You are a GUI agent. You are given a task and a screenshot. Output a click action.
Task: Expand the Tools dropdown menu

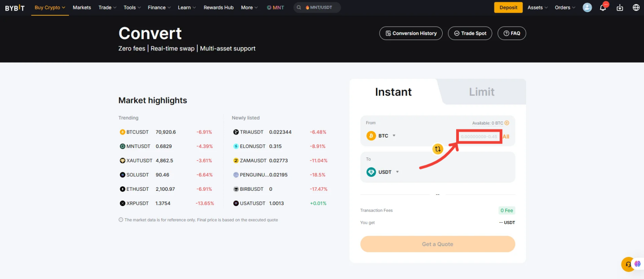(x=132, y=8)
